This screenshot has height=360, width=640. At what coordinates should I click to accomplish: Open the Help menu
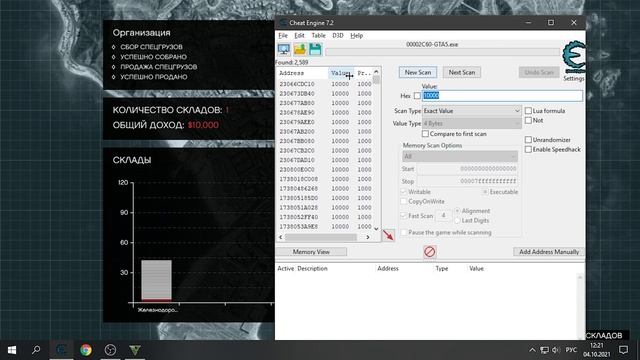pyautogui.click(x=356, y=36)
